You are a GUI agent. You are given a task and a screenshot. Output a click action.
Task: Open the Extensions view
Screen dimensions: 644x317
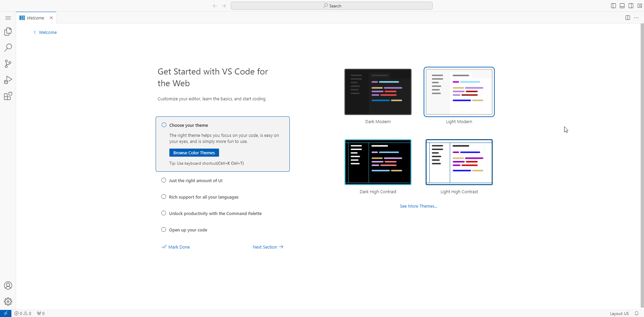tap(8, 96)
